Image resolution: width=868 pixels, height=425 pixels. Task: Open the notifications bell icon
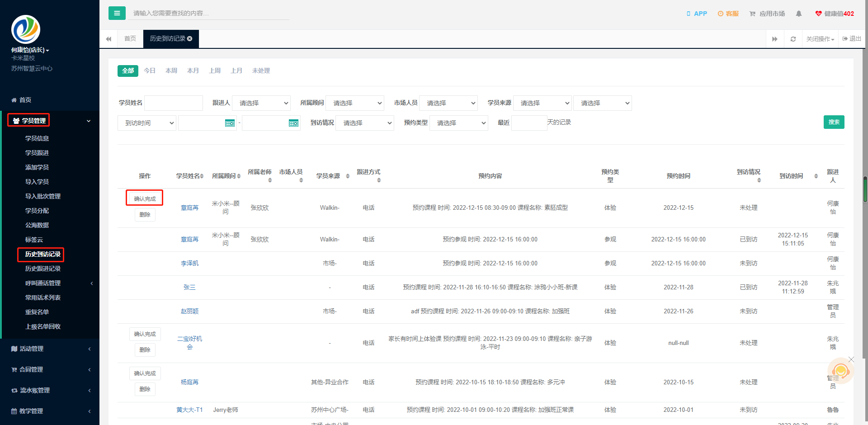point(799,14)
